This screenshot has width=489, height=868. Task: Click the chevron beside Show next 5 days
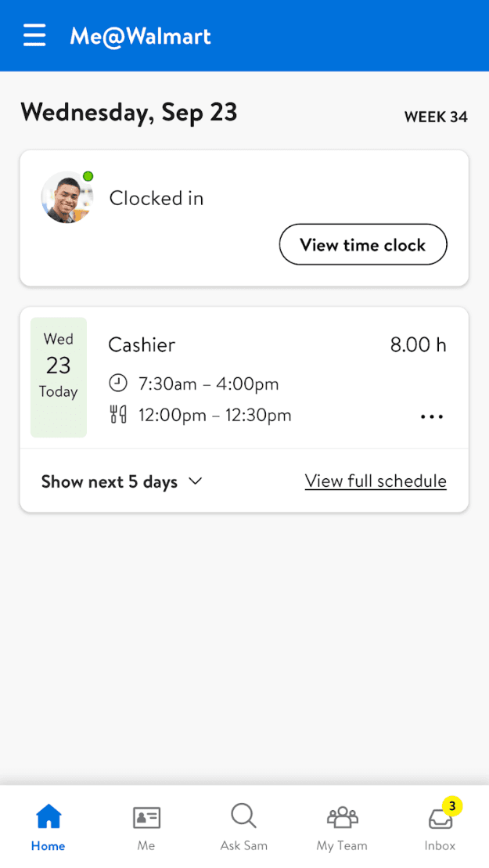pyautogui.click(x=196, y=481)
